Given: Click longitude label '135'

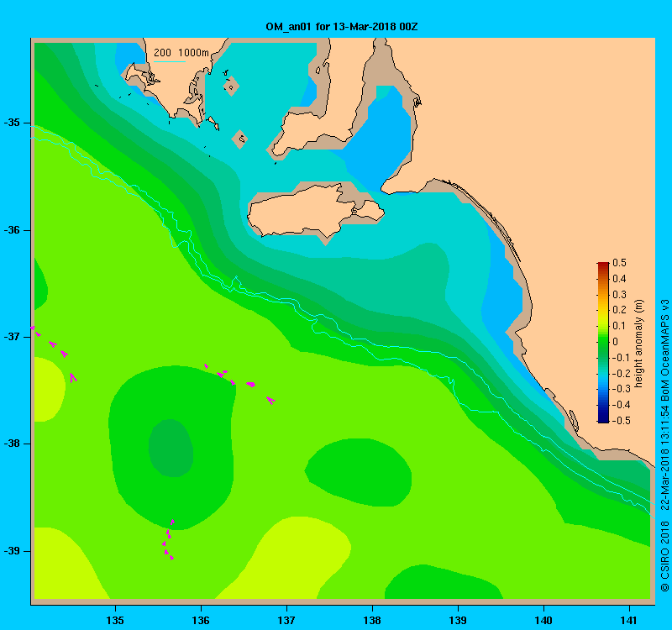Looking at the screenshot, I should 115,620.
